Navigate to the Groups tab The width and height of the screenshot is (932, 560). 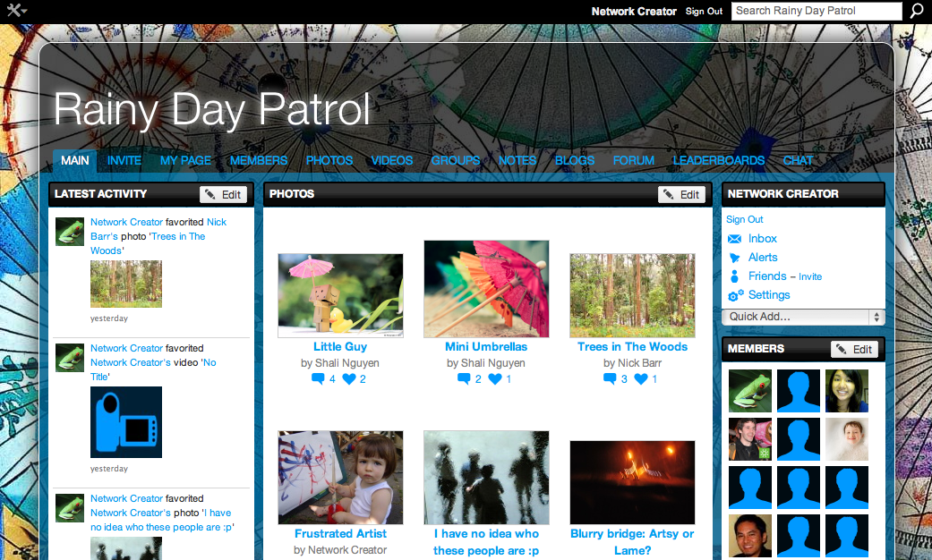pyautogui.click(x=456, y=160)
